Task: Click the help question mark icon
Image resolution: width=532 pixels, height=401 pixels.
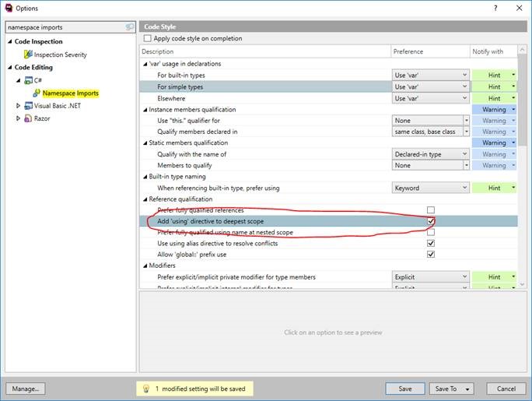Action: (x=495, y=8)
